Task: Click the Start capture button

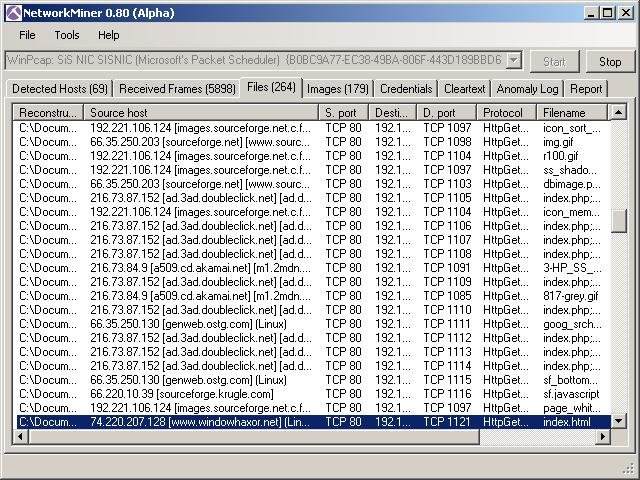Action: 554,61
